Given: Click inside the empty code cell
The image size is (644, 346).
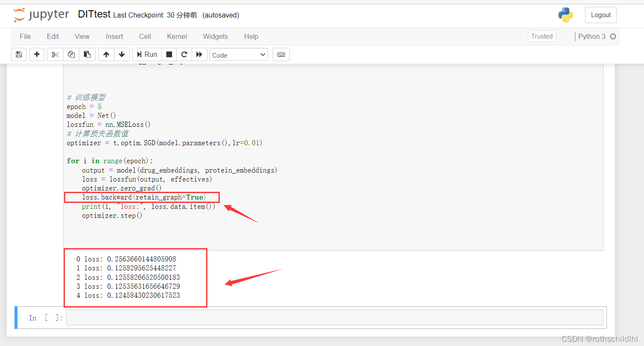Looking at the screenshot, I should pyautogui.click(x=299, y=317).
